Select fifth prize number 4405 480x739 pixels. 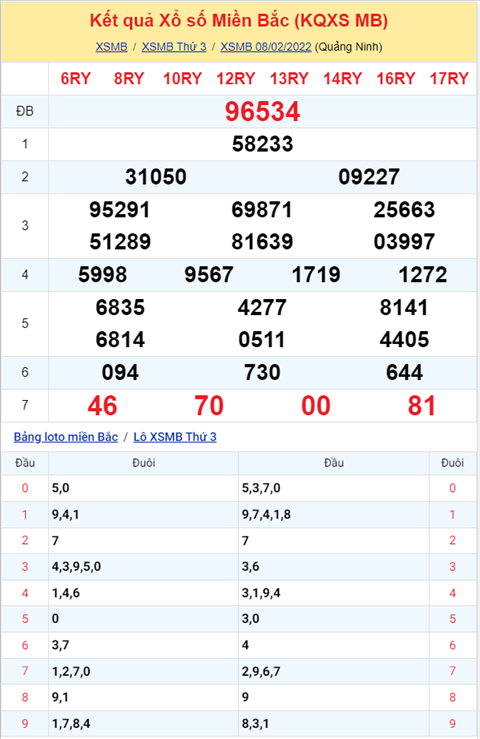(x=404, y=340)
